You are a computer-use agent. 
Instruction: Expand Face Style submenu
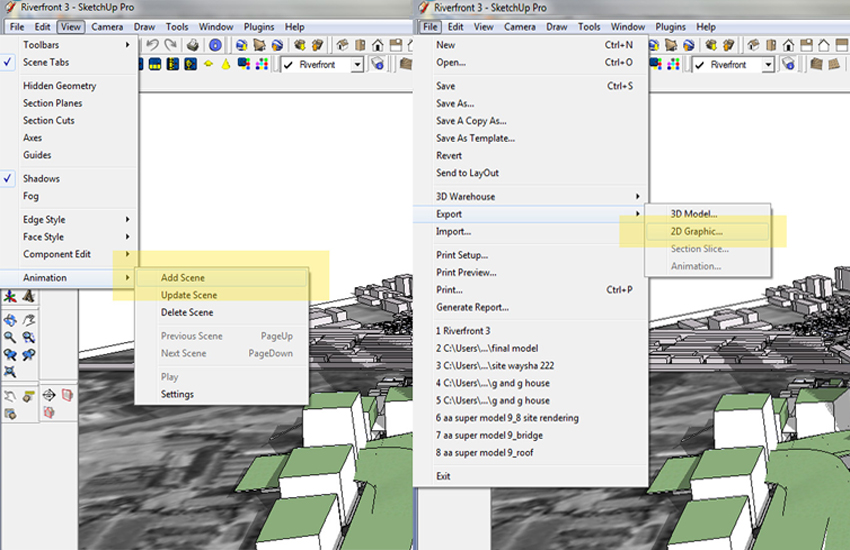(69, 237)
